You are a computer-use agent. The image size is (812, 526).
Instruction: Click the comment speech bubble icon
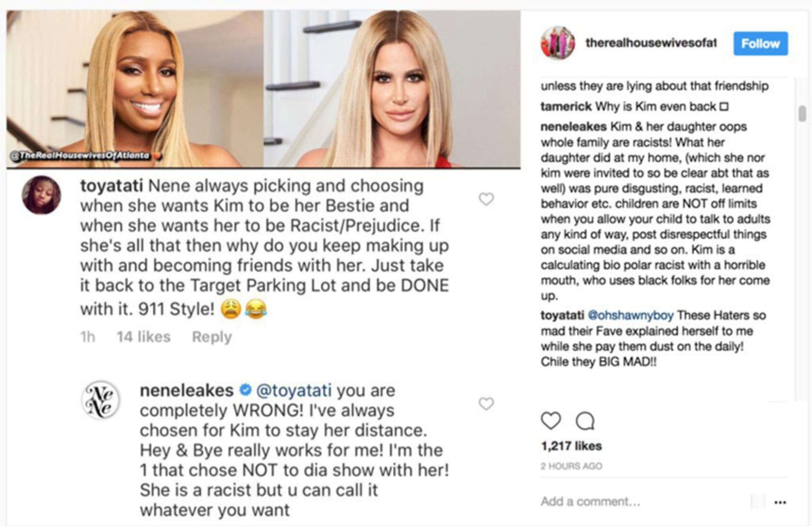(585, 421)
